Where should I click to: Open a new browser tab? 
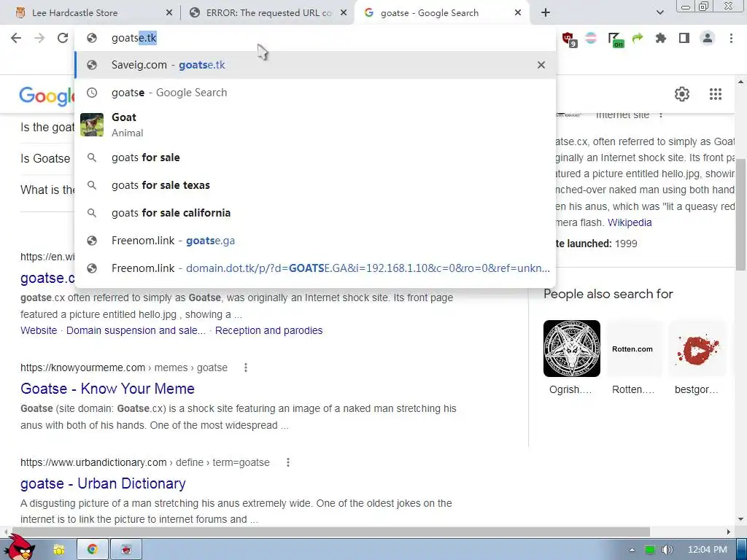pos(546,13)
